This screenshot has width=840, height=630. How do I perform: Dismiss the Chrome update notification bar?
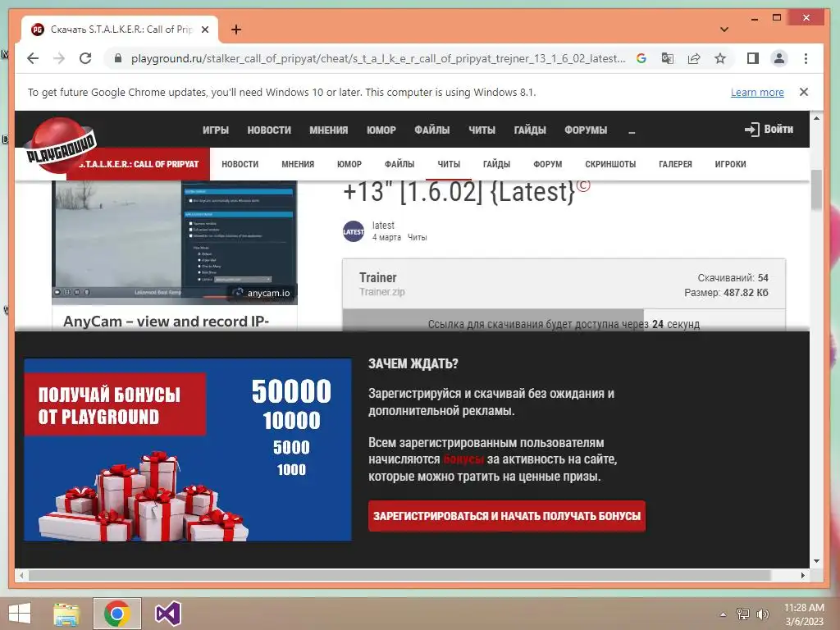pyautogui.click(x=804, y=92)
